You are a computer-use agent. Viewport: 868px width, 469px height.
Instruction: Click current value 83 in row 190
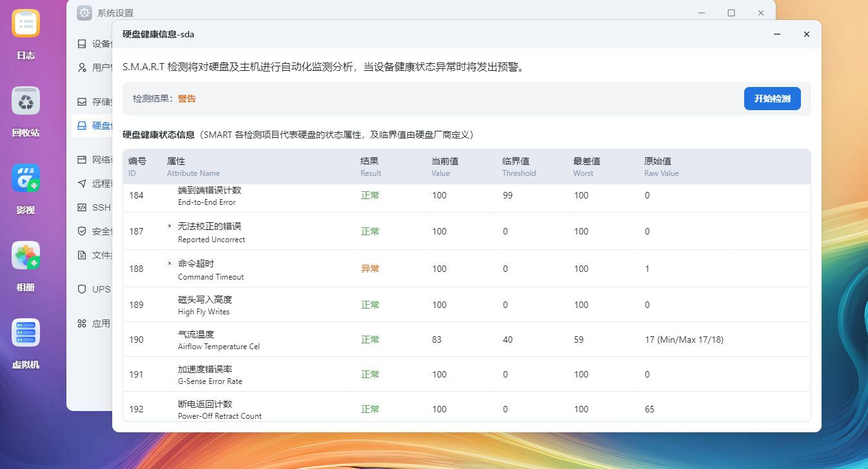437,340
